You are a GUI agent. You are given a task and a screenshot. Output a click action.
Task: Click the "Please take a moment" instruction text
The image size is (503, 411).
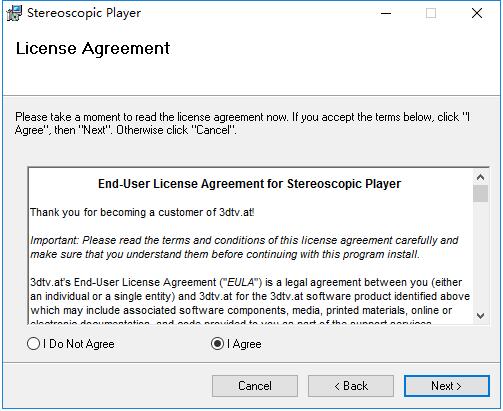242,123
